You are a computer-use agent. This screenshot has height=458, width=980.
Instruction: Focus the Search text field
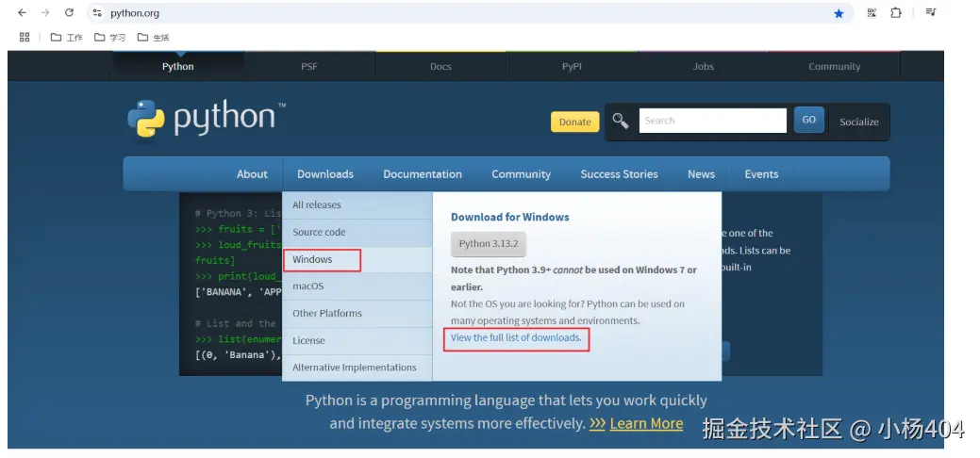click(x=712, y=121)
